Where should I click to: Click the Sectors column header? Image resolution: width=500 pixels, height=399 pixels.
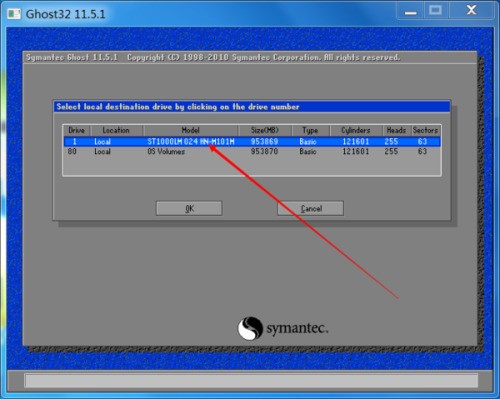[x=426, y=130]
